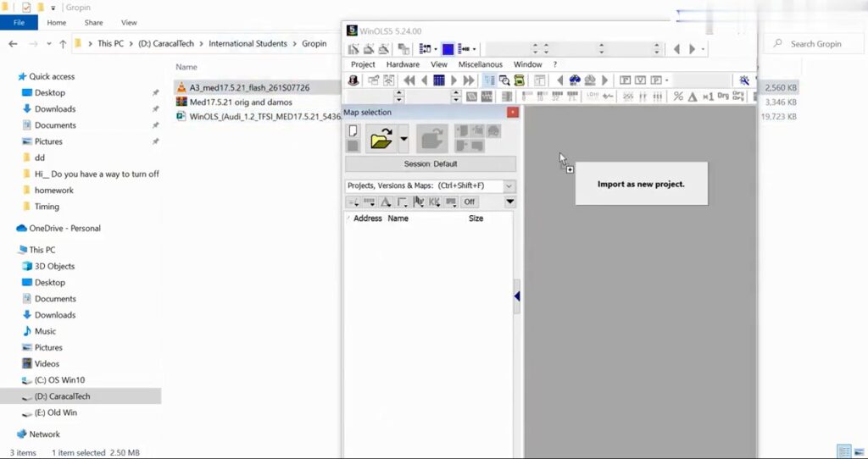Sort map list by Size column
Screen dimensions: 868x459
(476, 218)
